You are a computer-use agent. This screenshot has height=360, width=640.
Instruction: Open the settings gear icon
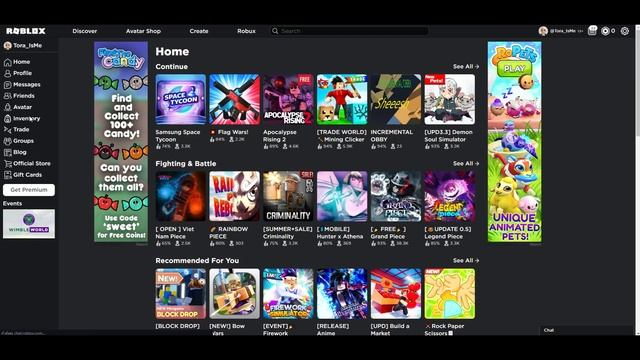625,31
